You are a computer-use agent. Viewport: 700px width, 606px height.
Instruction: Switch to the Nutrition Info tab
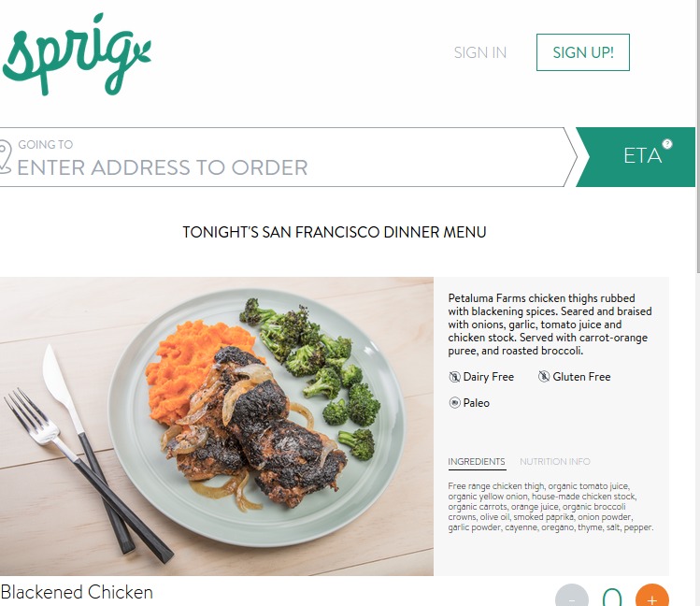click(x=555, y=461)
